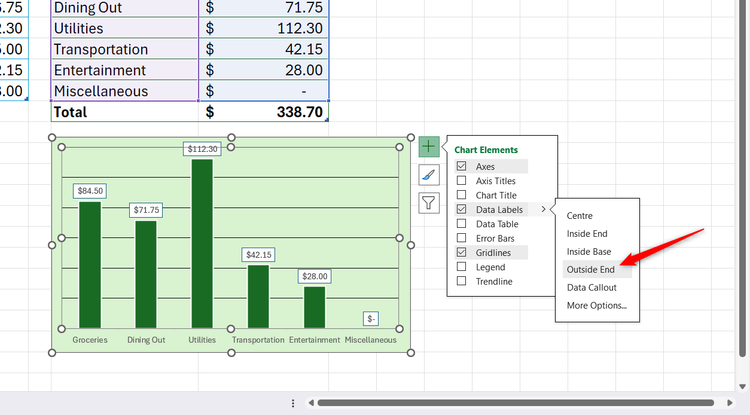Enable the Chart Title checkbox

click(x=462, y=195)
